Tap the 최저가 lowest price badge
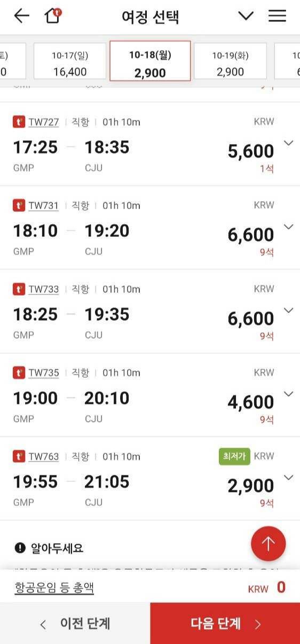The height and width of the screenshot is (644, 300). [234, 456]
